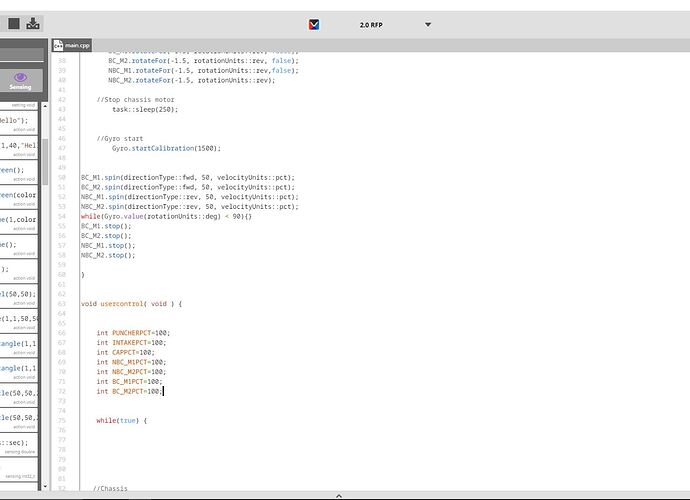
Task: Click the Gyro.startCalibration(1500); line
Action: click(166, 148)
